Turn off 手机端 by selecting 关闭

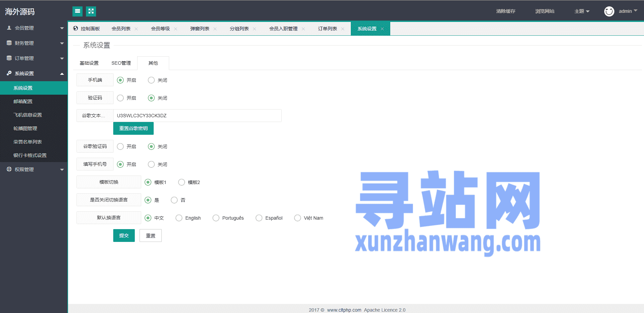[151, 80]
